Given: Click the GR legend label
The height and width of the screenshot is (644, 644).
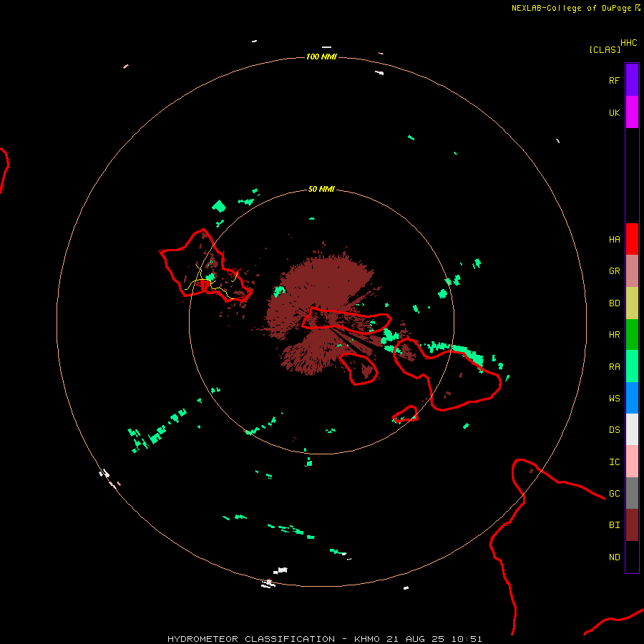Looking at the screenshot, I should pos(614,271).
